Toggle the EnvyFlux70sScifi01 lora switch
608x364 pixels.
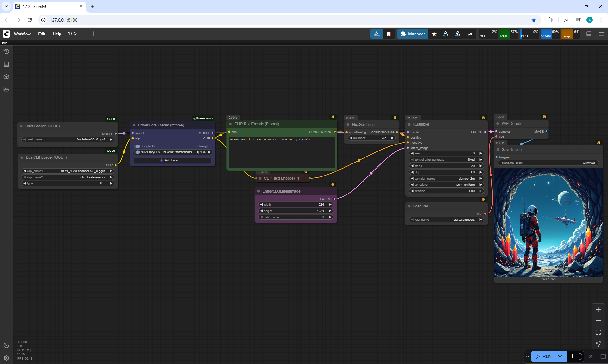137,152
